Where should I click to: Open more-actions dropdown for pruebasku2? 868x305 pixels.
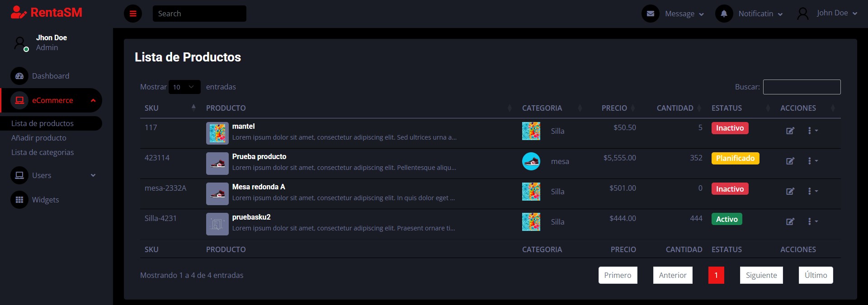[812, 221]
